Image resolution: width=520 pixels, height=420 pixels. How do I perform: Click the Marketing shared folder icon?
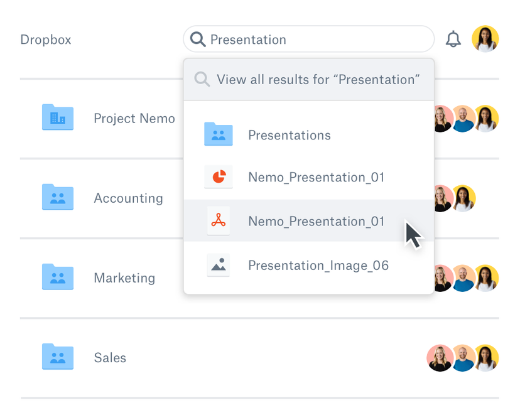58,277
